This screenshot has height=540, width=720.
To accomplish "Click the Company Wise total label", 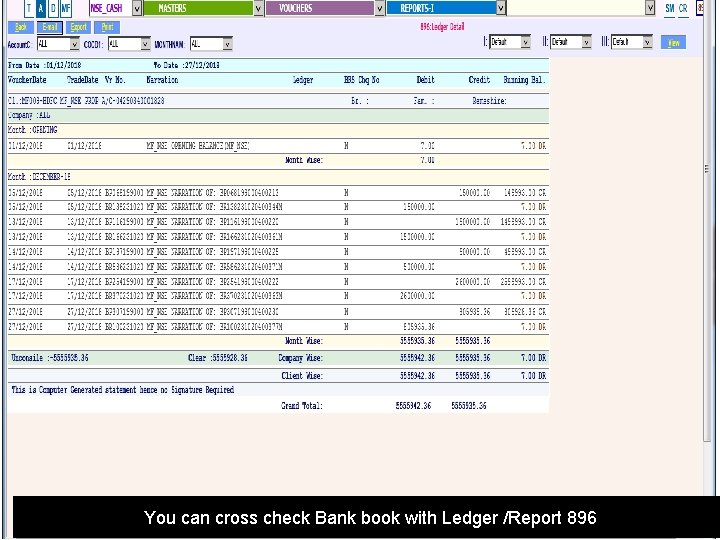I will (x=300, y=358).
